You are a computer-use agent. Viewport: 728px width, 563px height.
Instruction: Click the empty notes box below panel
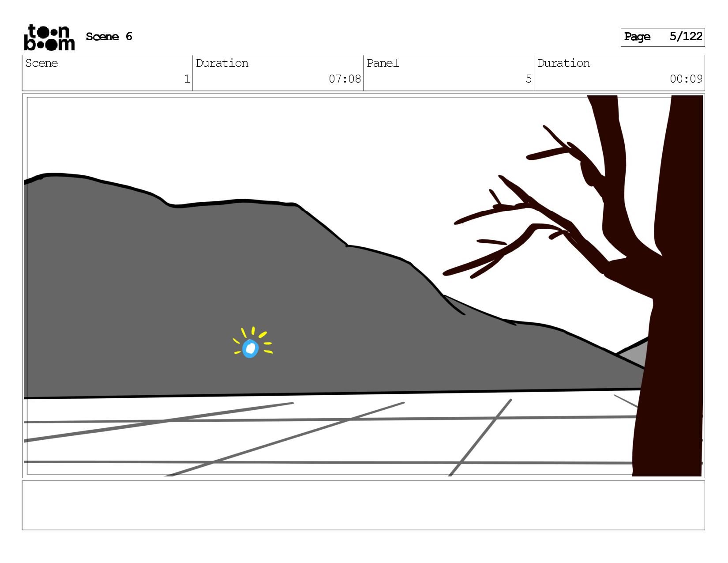pos(363,505)
